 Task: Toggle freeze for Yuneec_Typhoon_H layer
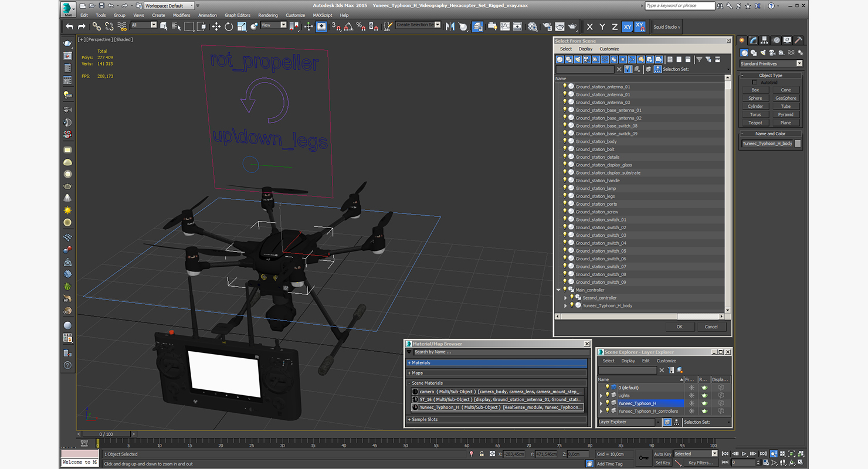click(x=691, y=403)
